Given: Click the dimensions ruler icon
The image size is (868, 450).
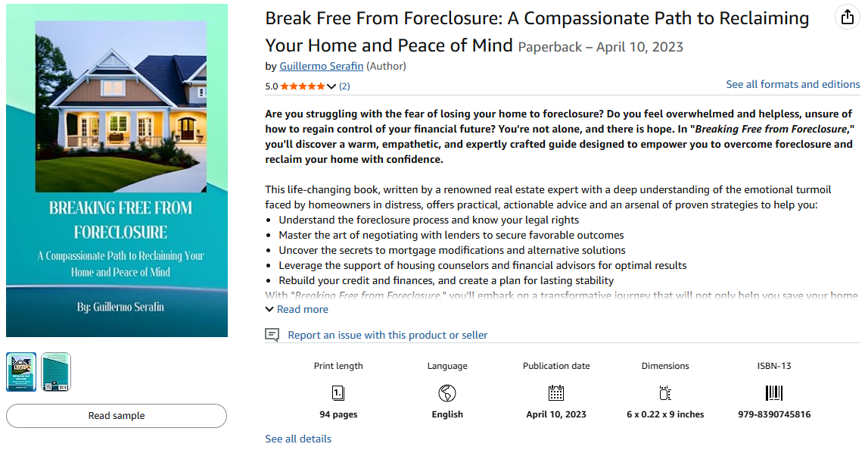Looking at the screenshot, I should (665, 393).
